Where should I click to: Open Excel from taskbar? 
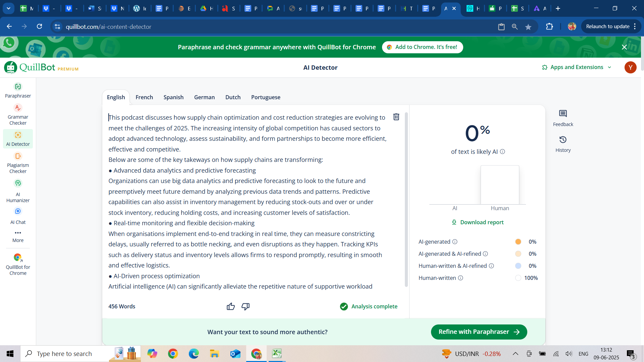click(277, 353)
